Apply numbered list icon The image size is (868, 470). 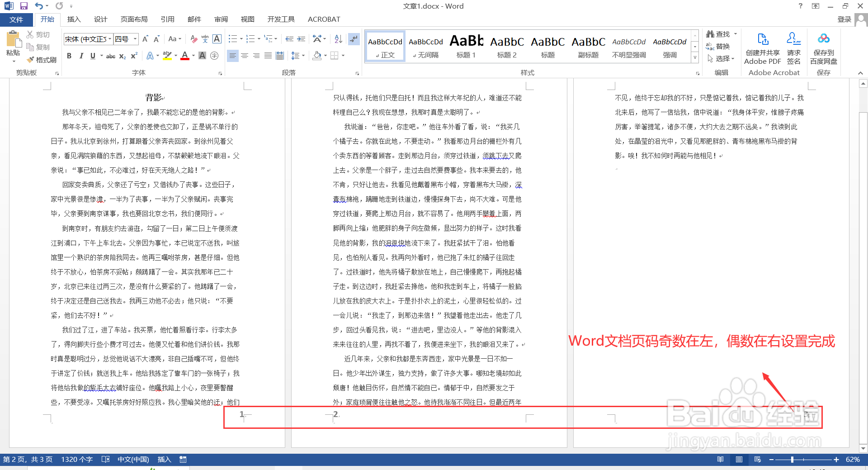click(x=250, y=39)
